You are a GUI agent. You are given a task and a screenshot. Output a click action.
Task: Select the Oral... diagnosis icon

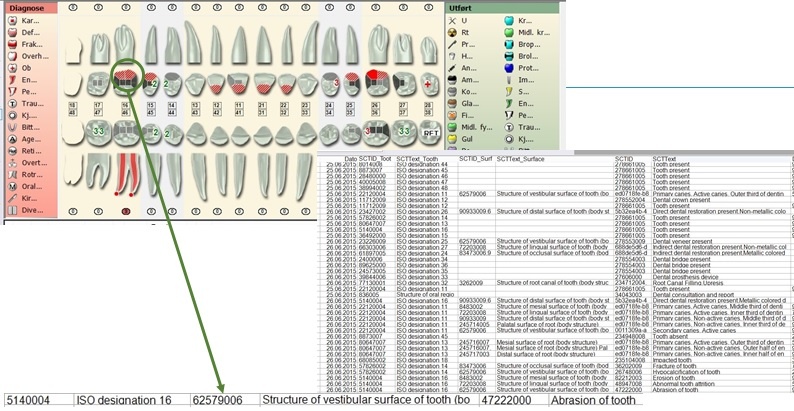click(13, 186)
